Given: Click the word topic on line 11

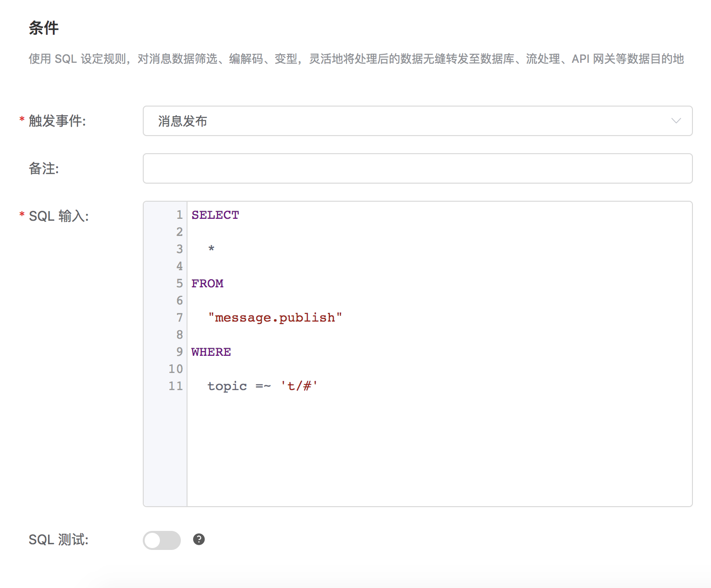Looking at the screenshot, I should (x=227, y=386).
